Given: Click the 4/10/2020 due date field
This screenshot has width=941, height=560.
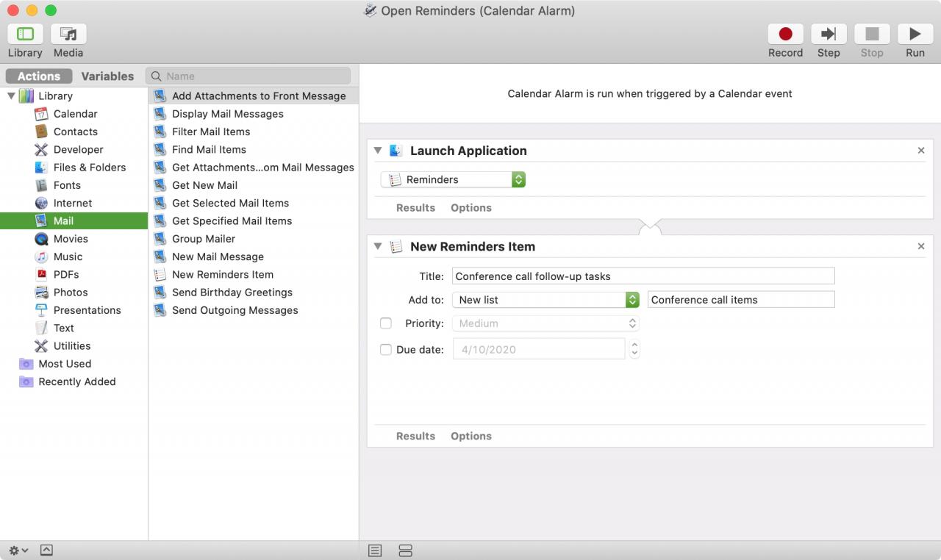Looking at the screenshot, I should click(x=539, y=349).
